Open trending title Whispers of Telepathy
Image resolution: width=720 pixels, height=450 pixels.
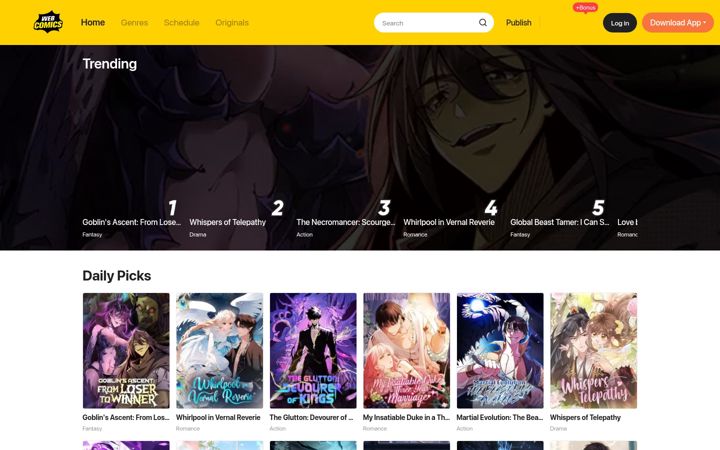[227, 222]
